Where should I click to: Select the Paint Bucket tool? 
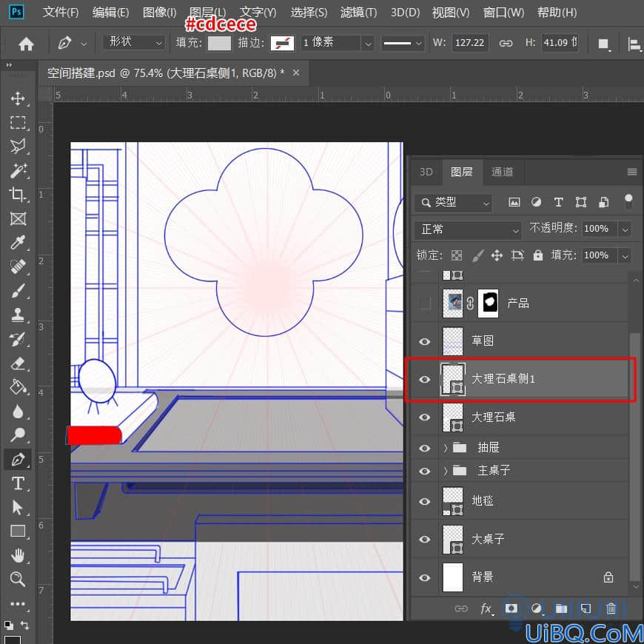pos(18,387)
